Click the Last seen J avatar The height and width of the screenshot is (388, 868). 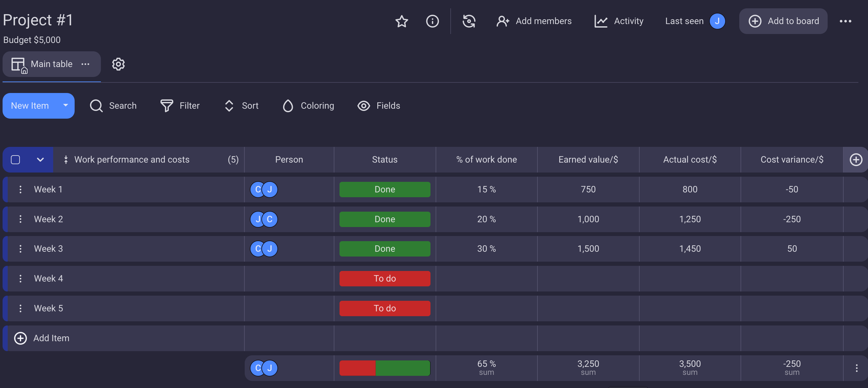coord(717,21)
